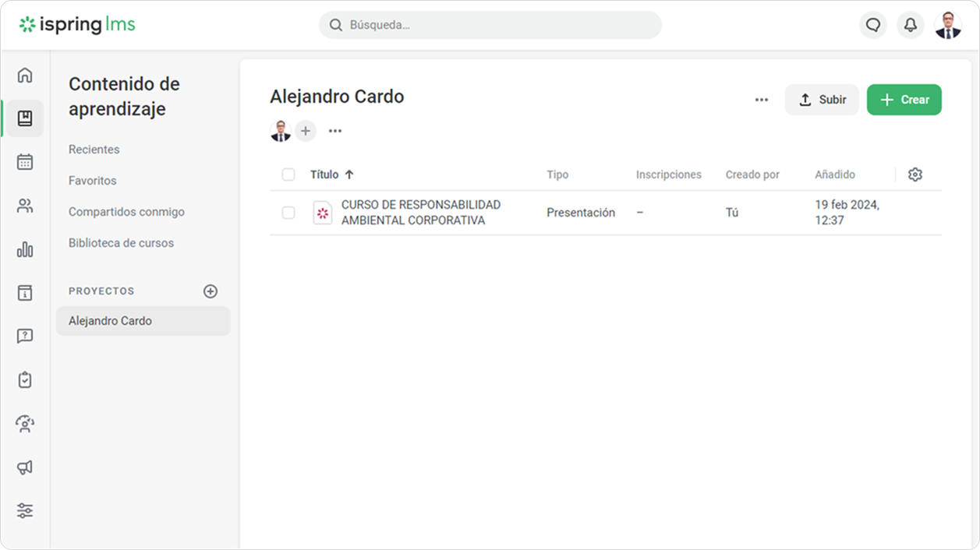Click the Subir upload button

pyautogui.click(x=822, y=100)
